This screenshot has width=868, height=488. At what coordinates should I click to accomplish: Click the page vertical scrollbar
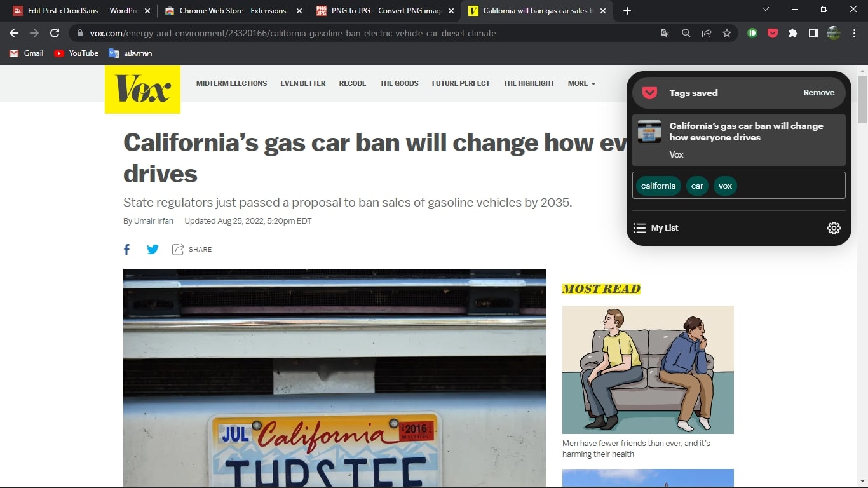[x=862, y=254]
